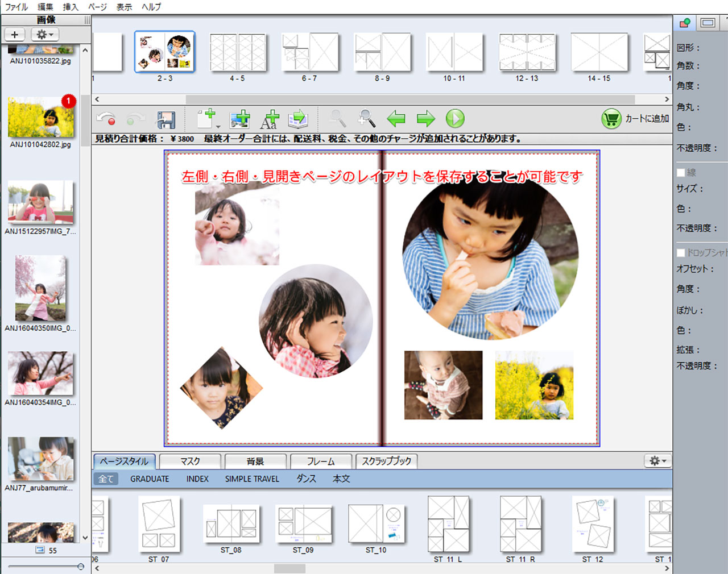Add a new page icon

coord(206,119)
